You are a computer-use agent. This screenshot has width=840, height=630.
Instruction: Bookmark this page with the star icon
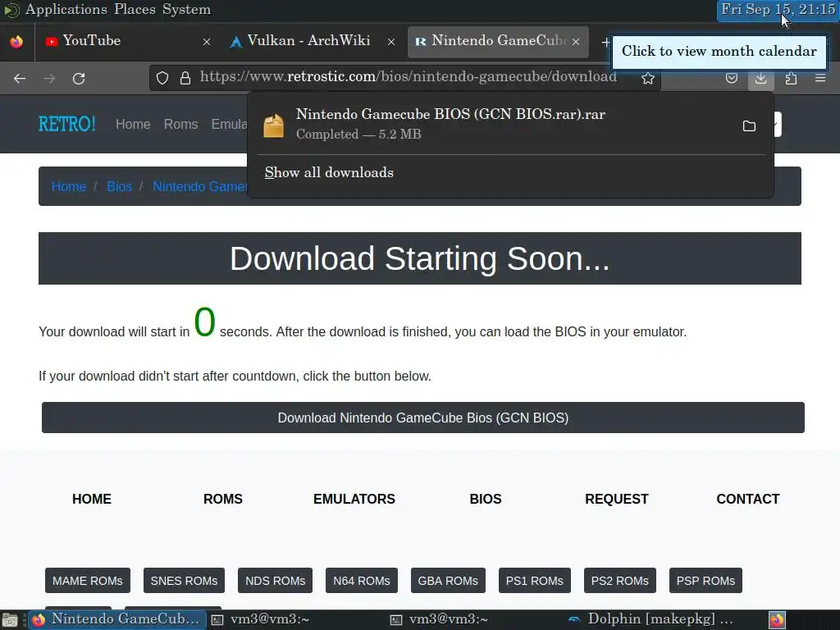648,78
